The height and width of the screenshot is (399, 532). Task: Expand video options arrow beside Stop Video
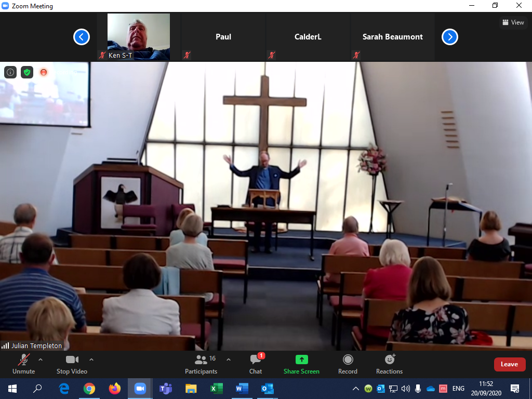click(91, 360)
